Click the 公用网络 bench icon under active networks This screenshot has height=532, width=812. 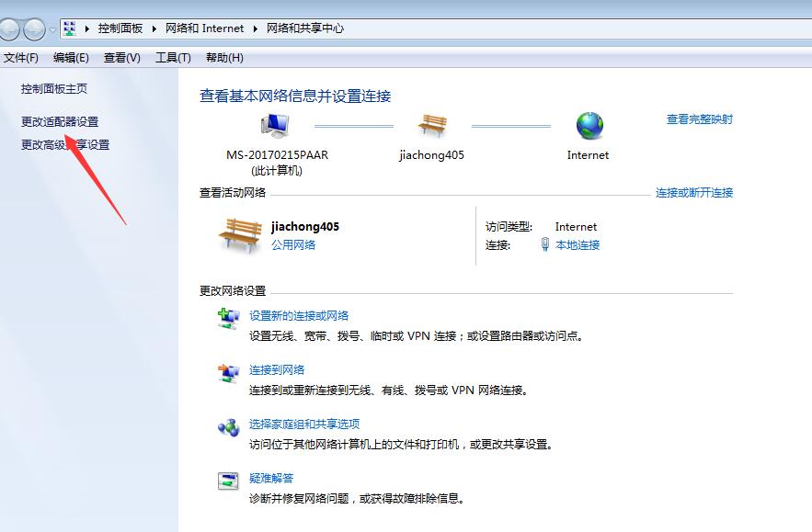click(240, 234)
